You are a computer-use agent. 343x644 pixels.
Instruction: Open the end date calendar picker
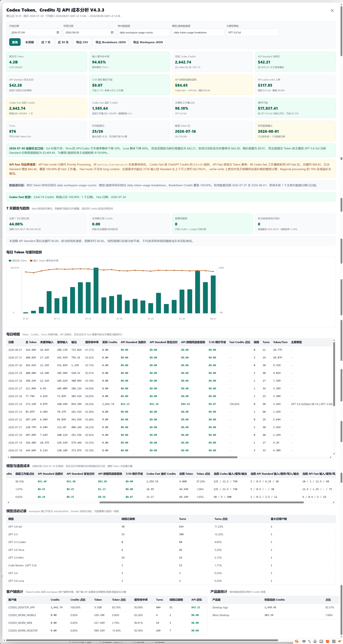tap(112, 33)
